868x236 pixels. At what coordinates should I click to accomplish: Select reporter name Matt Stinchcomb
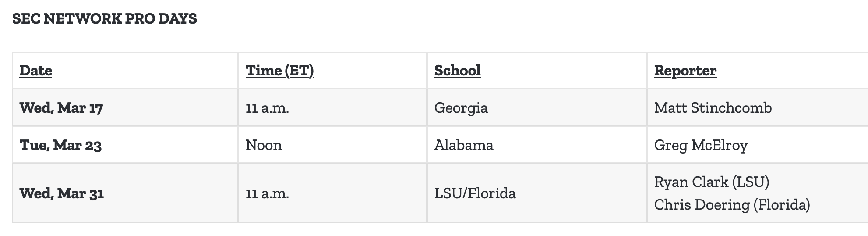[713, 108]
